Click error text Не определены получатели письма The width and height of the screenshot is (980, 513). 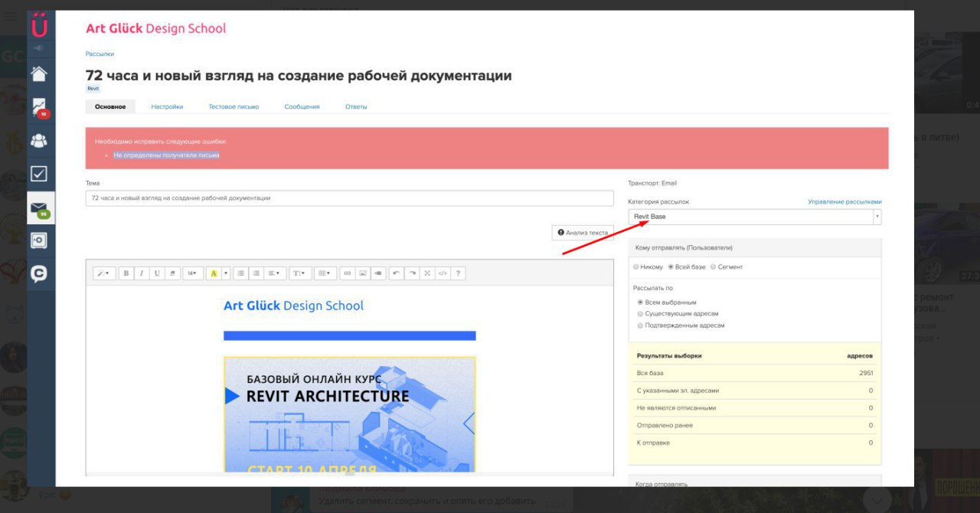[x=166, y=155]
